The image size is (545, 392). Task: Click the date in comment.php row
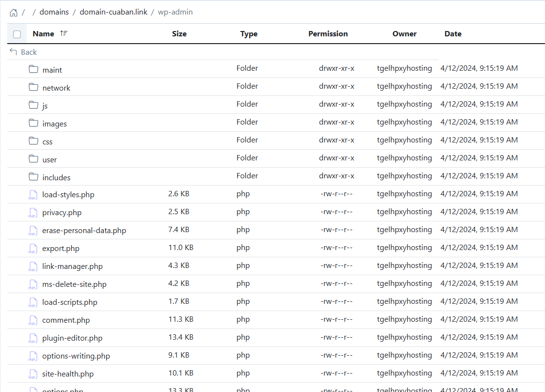[479, 319]
